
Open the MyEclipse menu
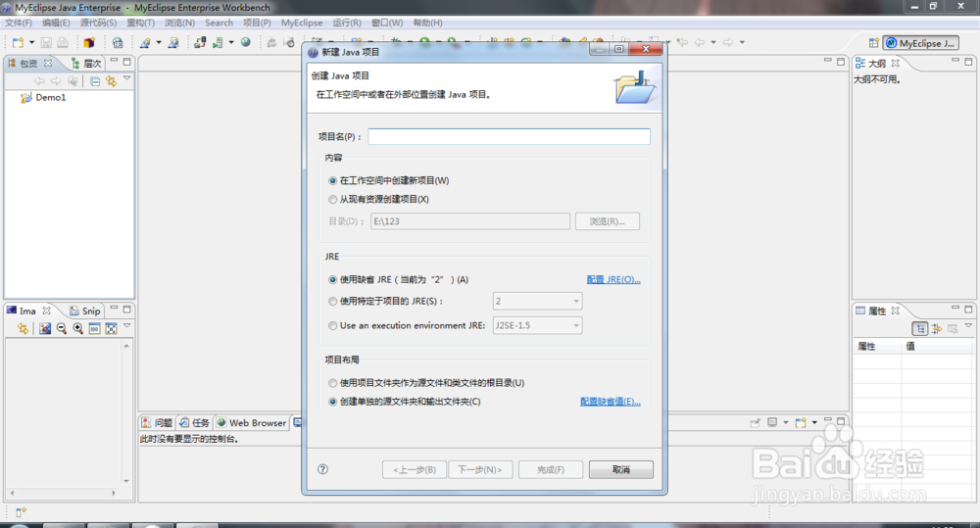[x=302, y=23]
